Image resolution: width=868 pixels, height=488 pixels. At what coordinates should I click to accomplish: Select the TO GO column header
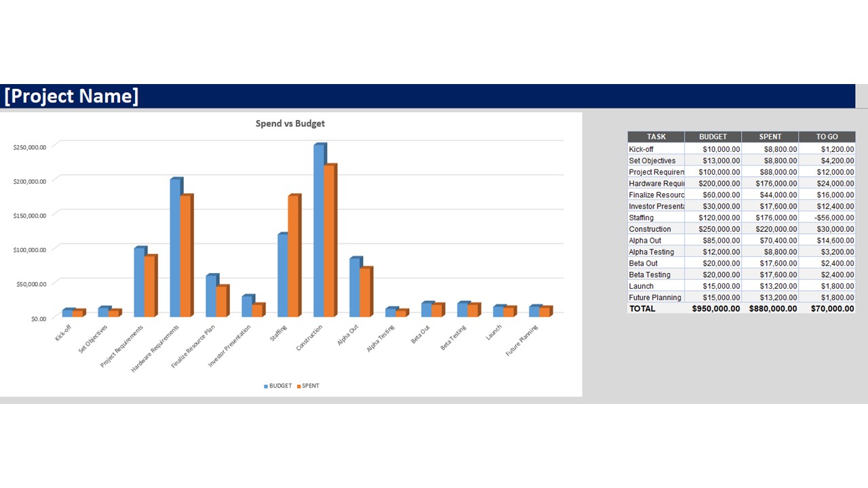(x=827, y=137)
